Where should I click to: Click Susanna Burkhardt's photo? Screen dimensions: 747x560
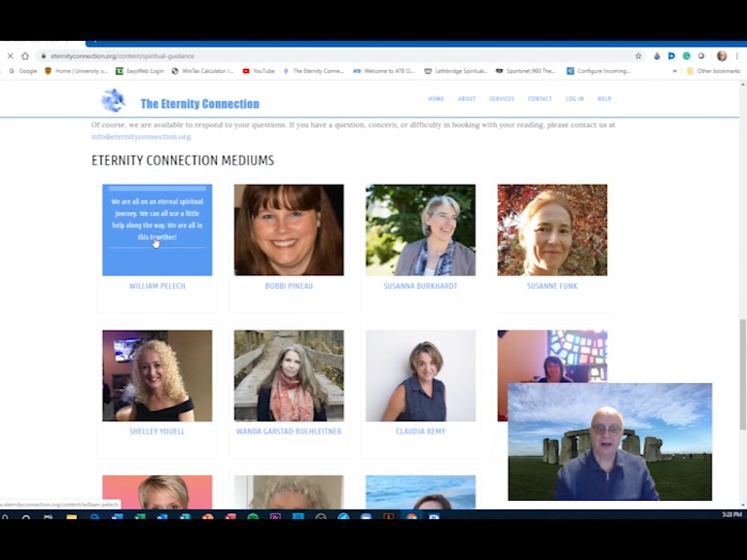[x=420, y=230]
